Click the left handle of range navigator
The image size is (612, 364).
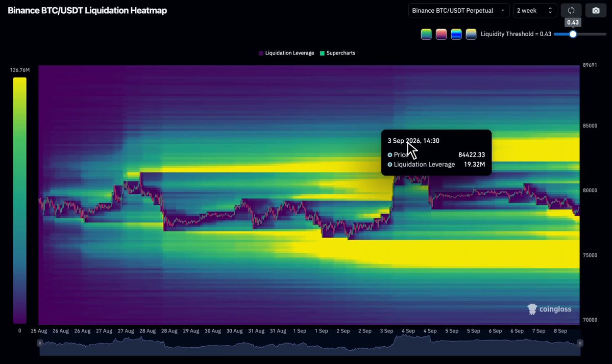click(39, 343)
